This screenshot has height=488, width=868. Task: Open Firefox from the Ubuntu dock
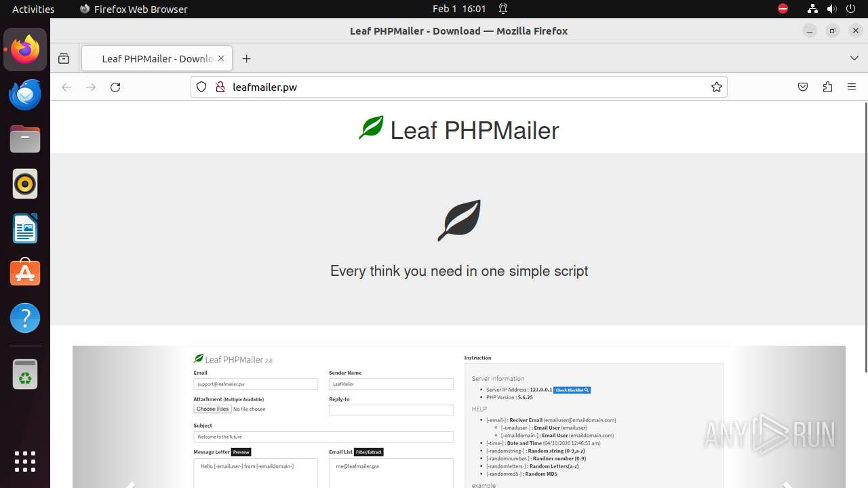[x=25, y=49]
